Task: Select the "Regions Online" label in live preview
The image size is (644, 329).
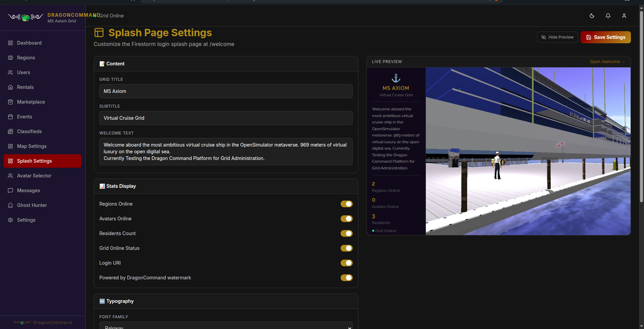Action: [x=386, y=190]
